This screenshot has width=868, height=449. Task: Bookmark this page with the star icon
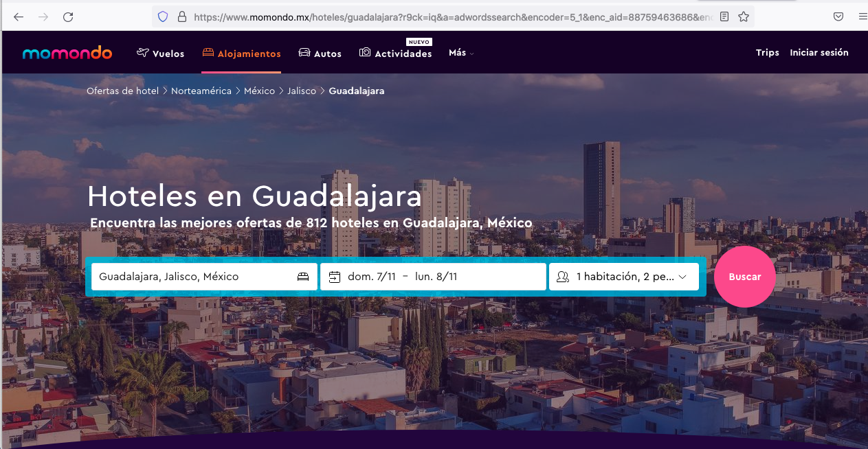click(744, 16)
